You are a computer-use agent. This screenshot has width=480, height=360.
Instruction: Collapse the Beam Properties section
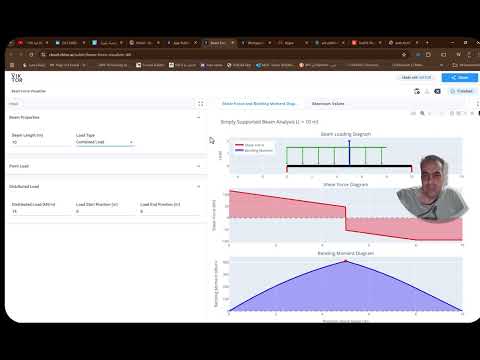click(x=198, y=117)
